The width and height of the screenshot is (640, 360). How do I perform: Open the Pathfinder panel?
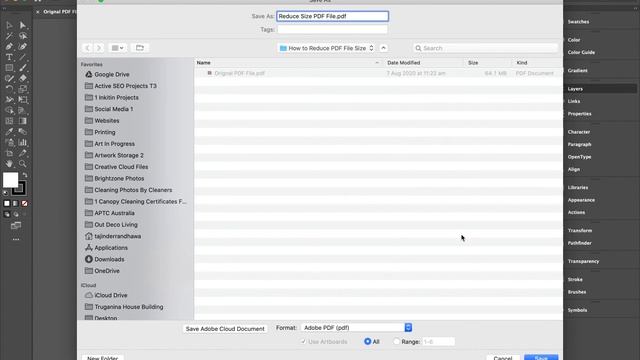click(579, 243)
